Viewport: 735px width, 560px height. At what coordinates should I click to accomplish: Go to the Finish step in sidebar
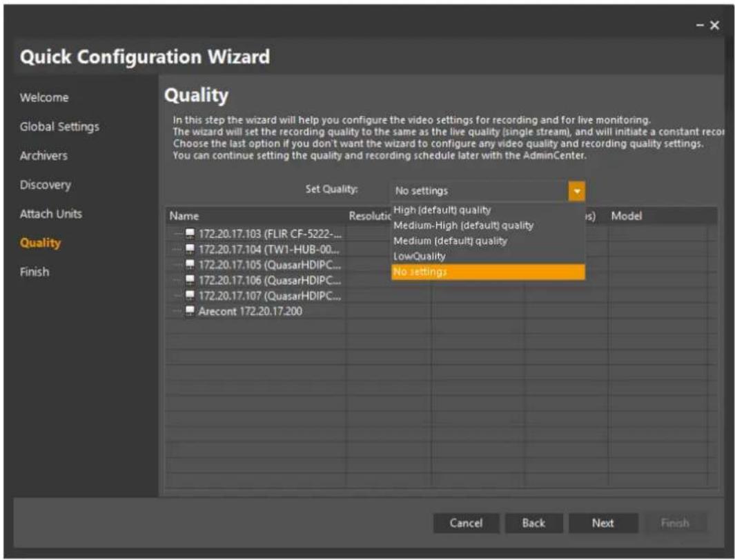coord(35,272)
